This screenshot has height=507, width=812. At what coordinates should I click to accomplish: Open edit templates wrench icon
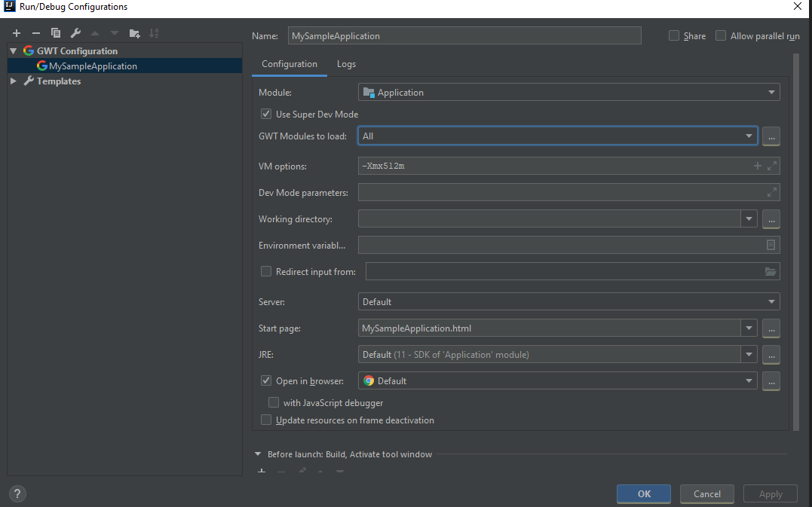click(75, 33)
